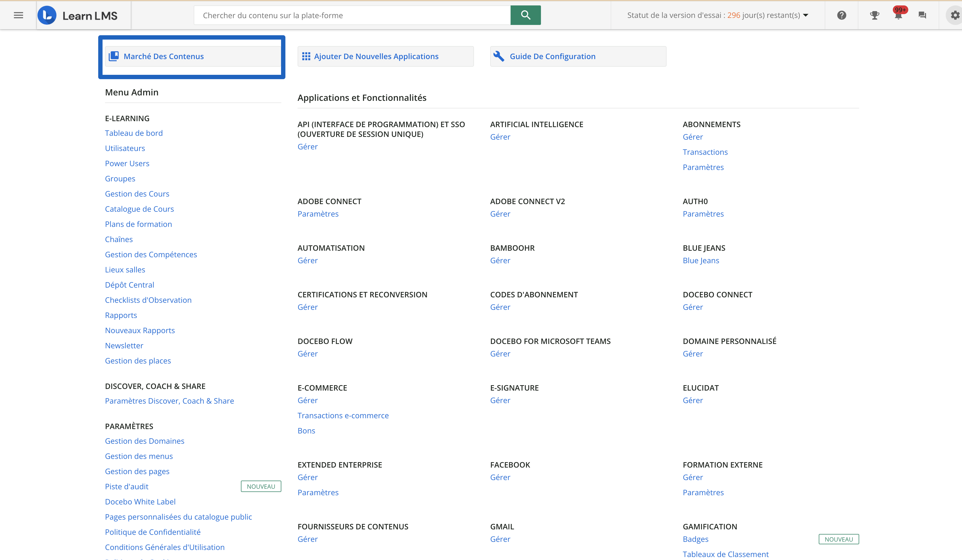Viewport: 962px width, 560px height.
Task: Click the green search magnifier button
Action: point(525,15)
